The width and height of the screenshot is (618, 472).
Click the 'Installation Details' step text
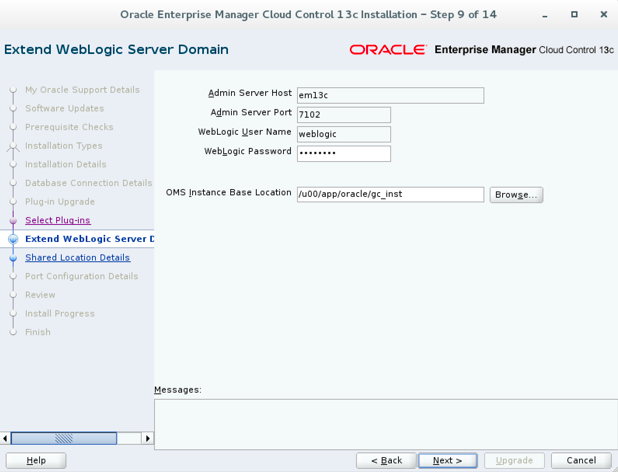(x=66, y=164)
